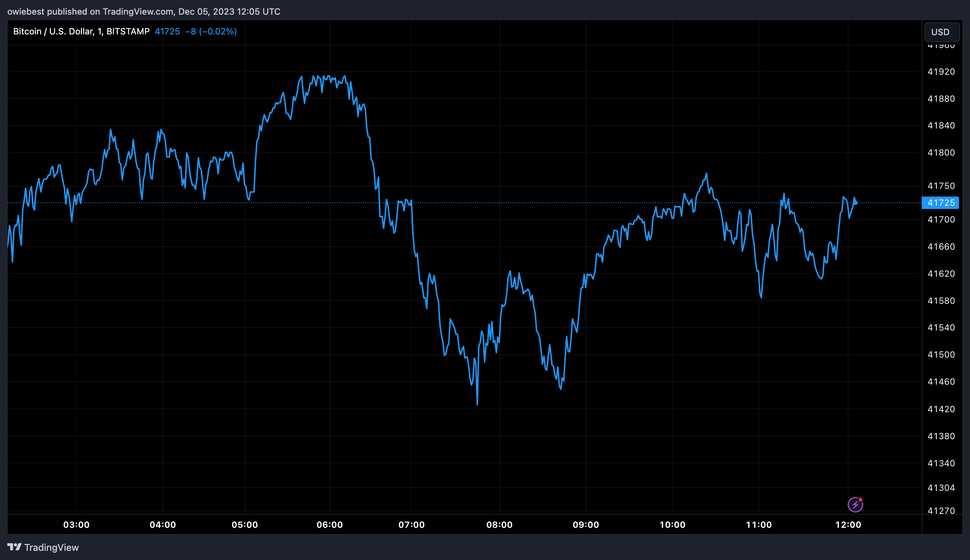Click the 41840 price axis label
Screen dimensions: 970x560
tap(941, 126)
